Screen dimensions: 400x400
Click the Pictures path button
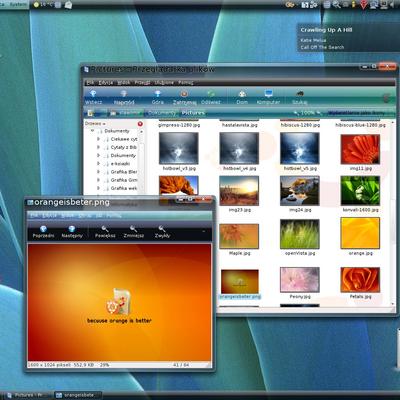(193, 113)
